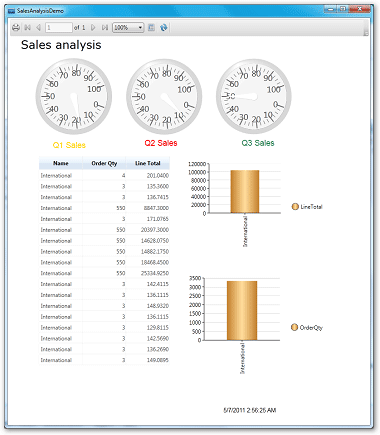The image size is (380, 435).
Task: Minimize the SalesAnalysisDemo window
Action: [330, 9]
